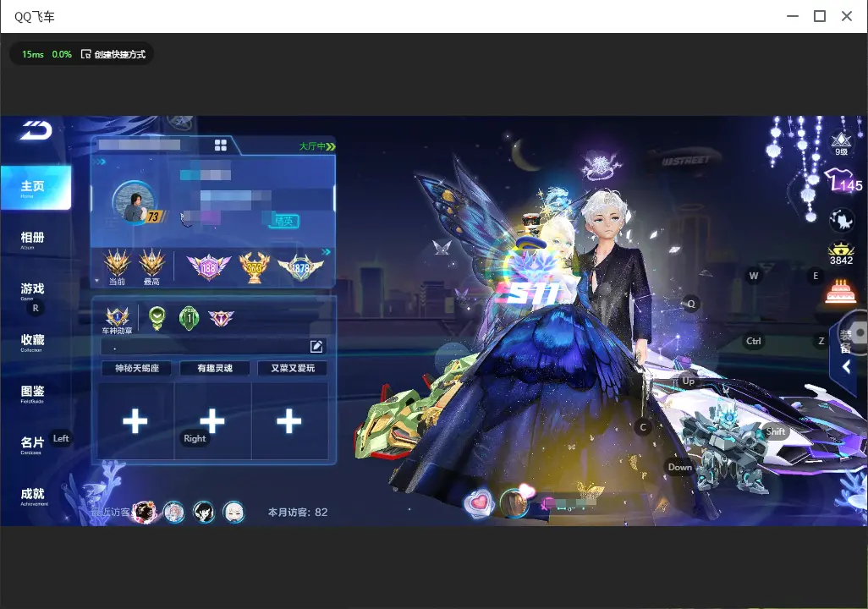868x609 pixels.
Task: Click the 大厅中 lobby status link
Action: (x=317, y=146)
